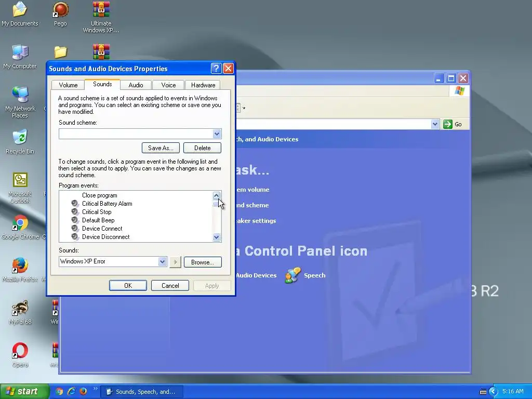Click the Save As... button
The height and width of the screenshot is (399, 532).
(161, 148)
